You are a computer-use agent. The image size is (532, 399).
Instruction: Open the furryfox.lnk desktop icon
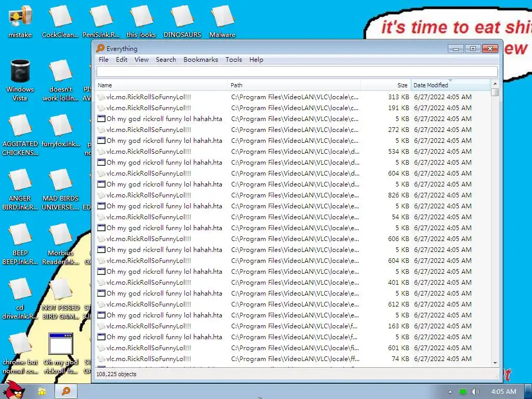tap(61, 130)
